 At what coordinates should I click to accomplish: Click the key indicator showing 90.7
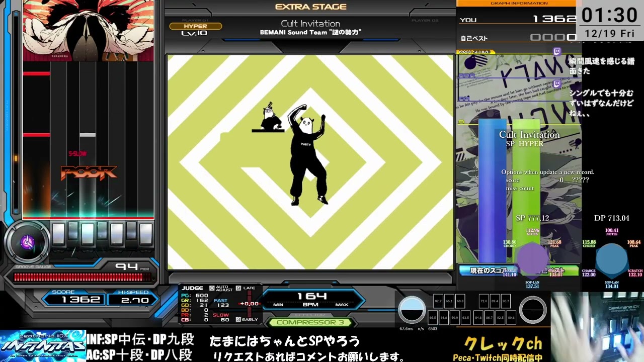point(505,301)
